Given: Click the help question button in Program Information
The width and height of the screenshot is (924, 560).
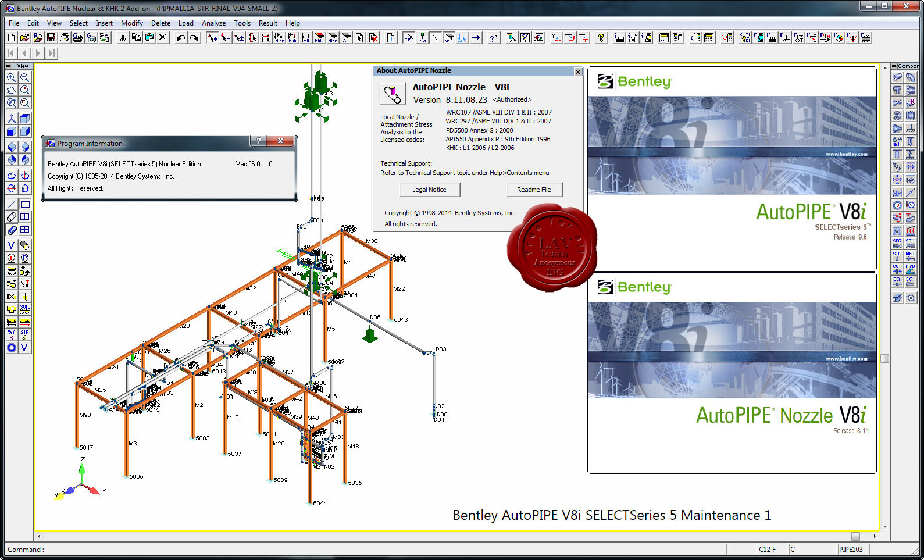Looking at the screenshot, I should click(x=258, y=141).
